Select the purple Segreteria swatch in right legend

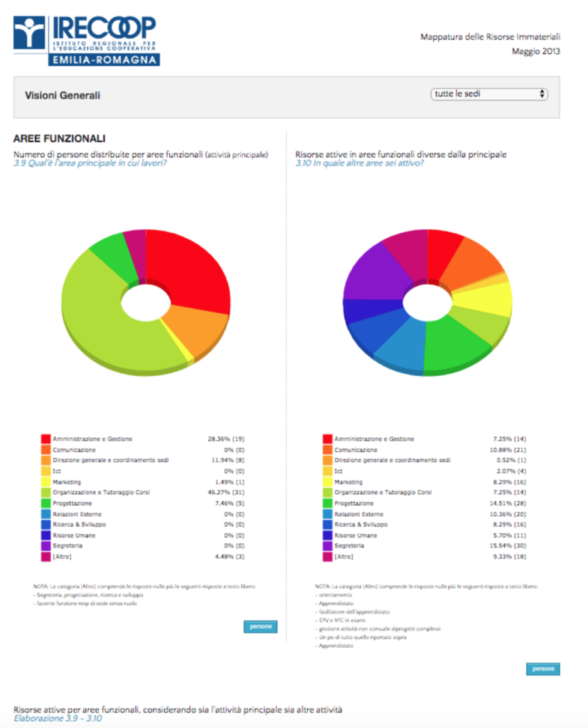(x=327, y=546)
